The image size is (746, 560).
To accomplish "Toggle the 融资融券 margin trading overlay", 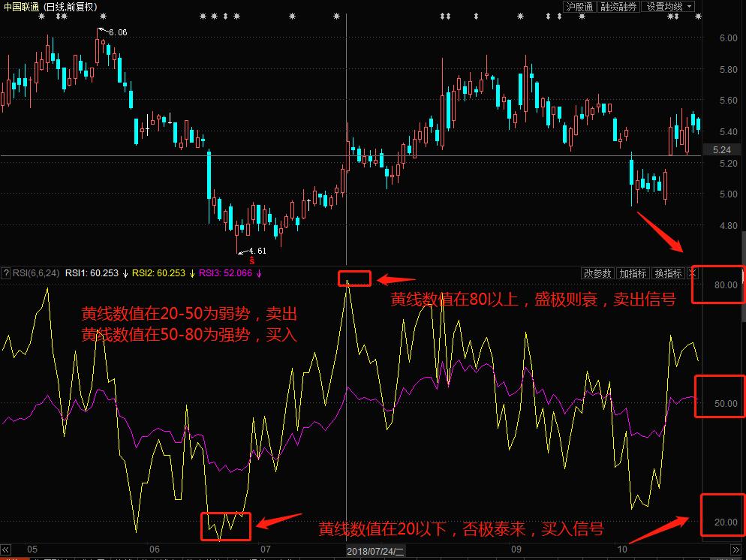I will point(617,8).
